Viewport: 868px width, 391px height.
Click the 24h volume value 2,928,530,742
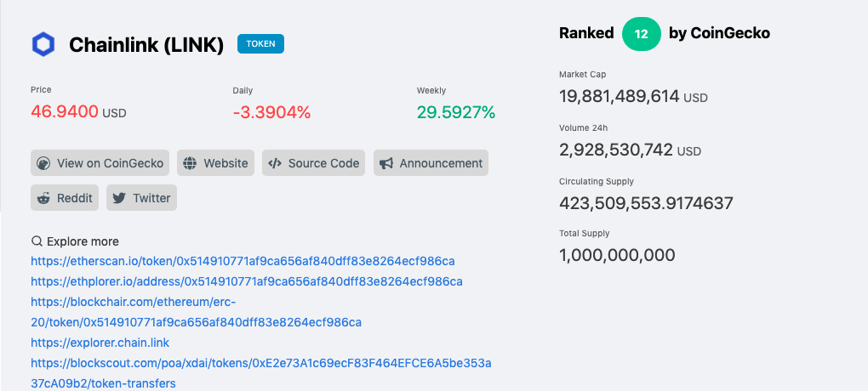[616, 150]
